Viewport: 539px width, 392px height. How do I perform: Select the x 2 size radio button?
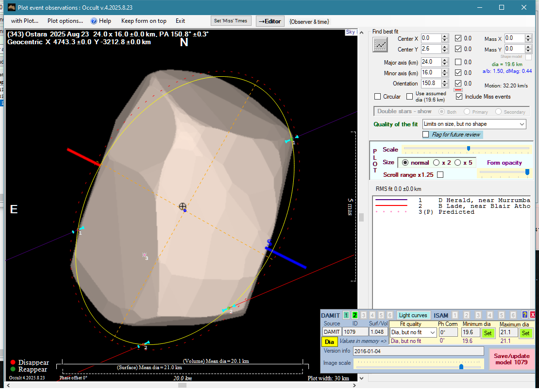[437, 163]
